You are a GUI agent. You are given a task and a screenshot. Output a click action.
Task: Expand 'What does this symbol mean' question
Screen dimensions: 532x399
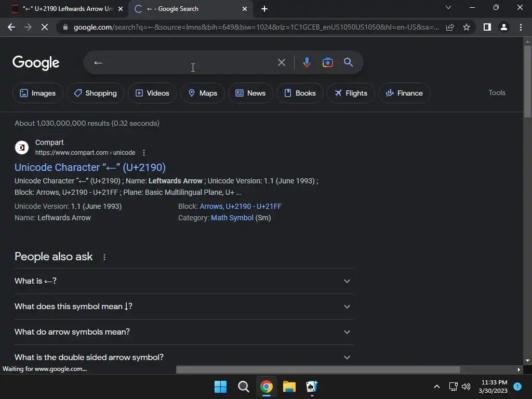[x=183, y=307]
